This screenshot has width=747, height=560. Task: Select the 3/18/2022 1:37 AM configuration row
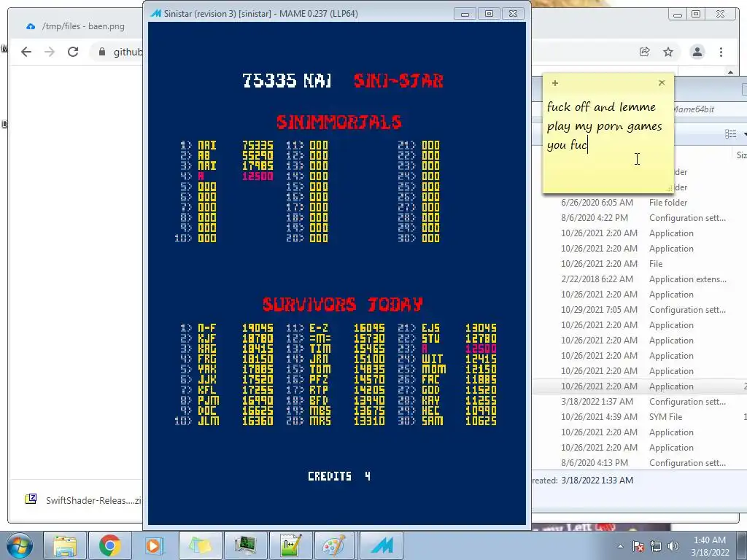point(639,402)
